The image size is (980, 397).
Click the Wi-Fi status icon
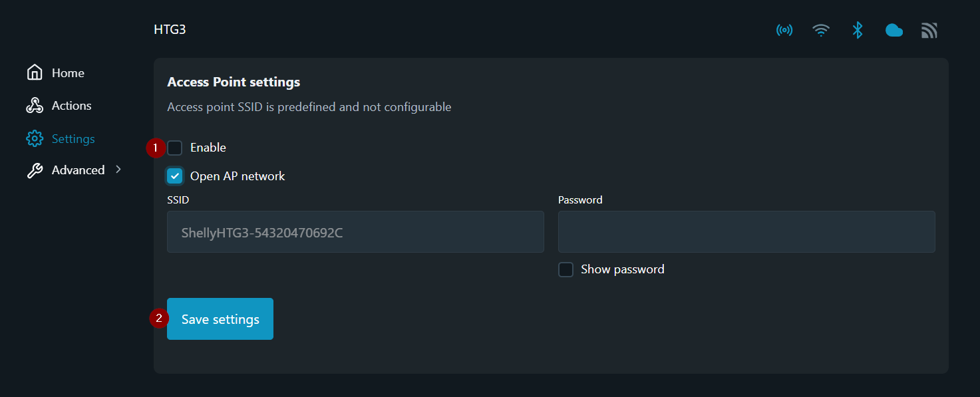[821, 31]
